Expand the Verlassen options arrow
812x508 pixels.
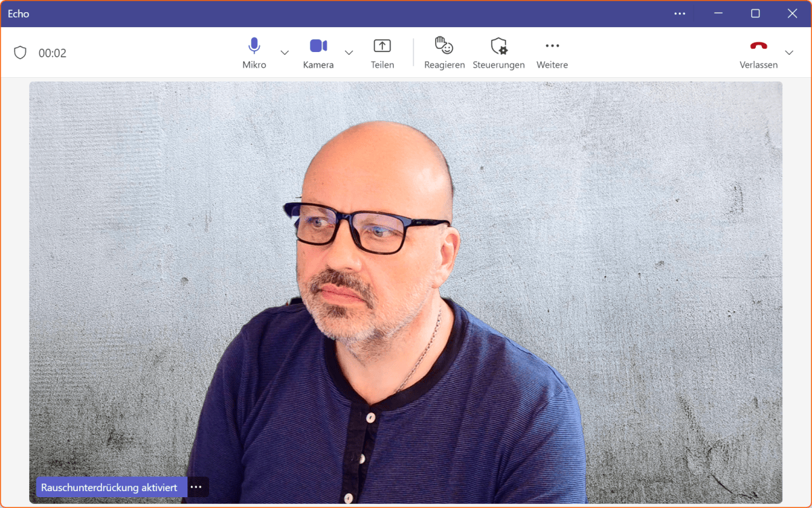point(789,53)
